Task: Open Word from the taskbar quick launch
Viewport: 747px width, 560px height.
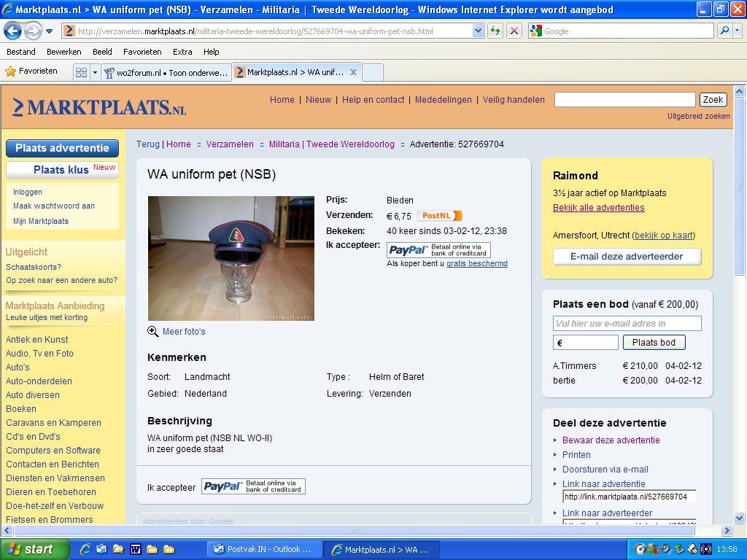Action: tap(135, 549)
